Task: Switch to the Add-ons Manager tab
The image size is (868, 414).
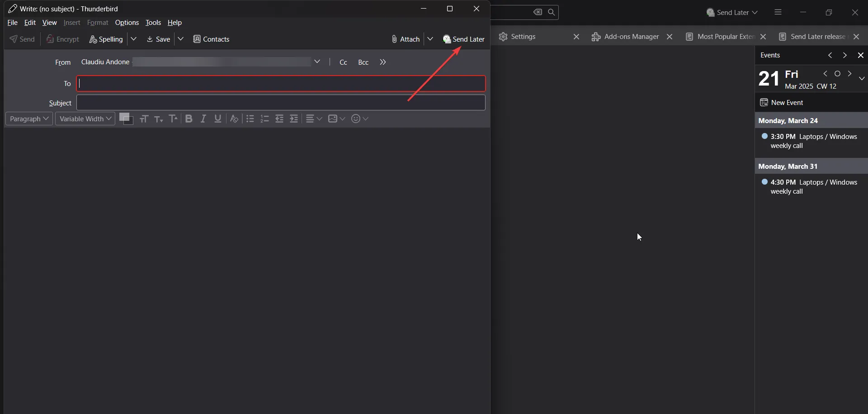Action: pos(630,37)
